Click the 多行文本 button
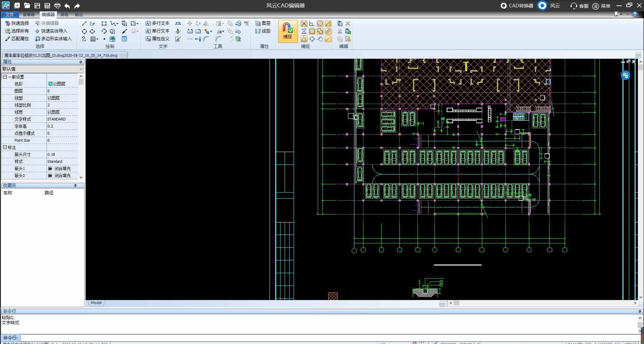 (x=157, y=23)
